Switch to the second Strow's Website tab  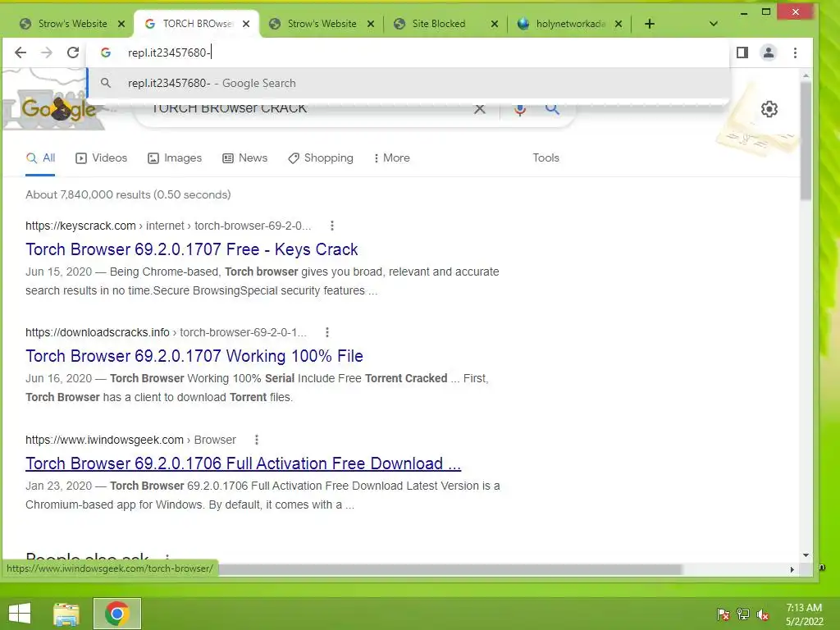click(322, 24)
